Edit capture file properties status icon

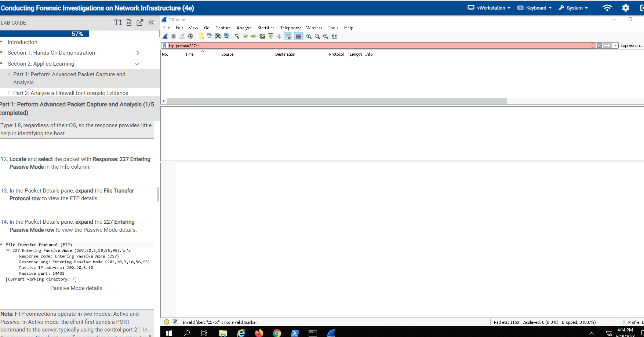[x=175, y=322]
